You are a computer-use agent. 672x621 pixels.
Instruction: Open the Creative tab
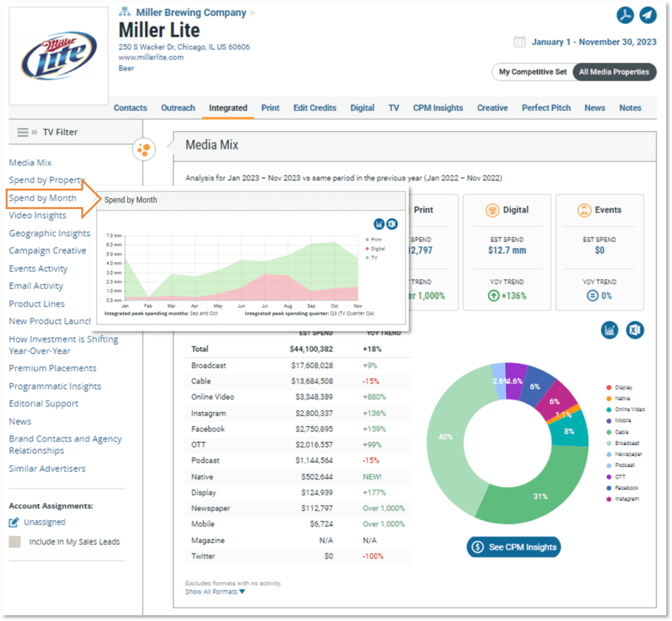click(x=492, y=108)
